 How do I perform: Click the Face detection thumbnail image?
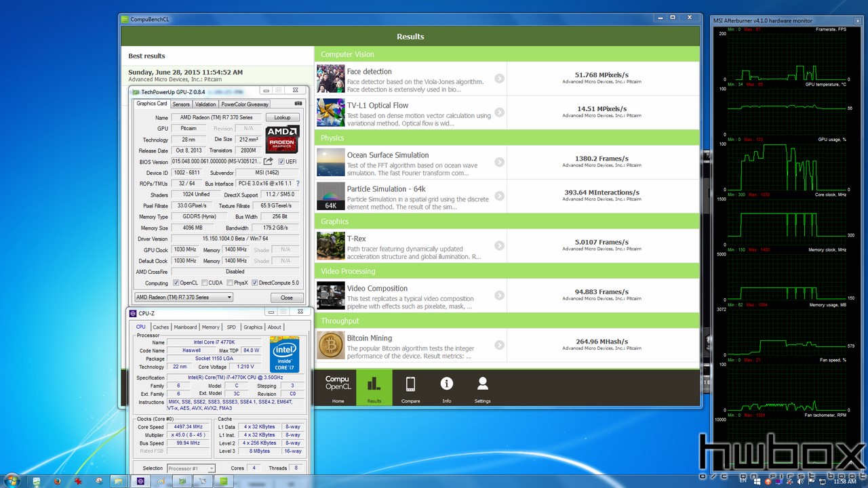pyautogui.click(x=331, y=79)
